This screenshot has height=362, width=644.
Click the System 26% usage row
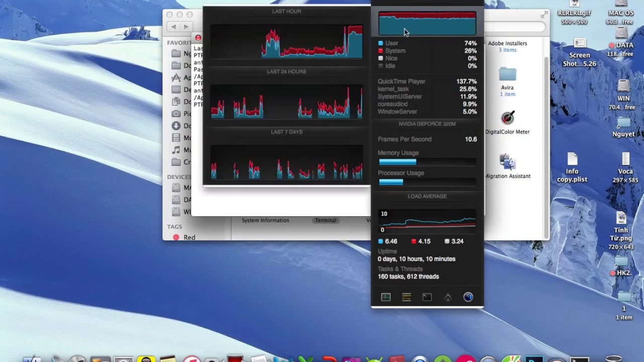[427, 51]
